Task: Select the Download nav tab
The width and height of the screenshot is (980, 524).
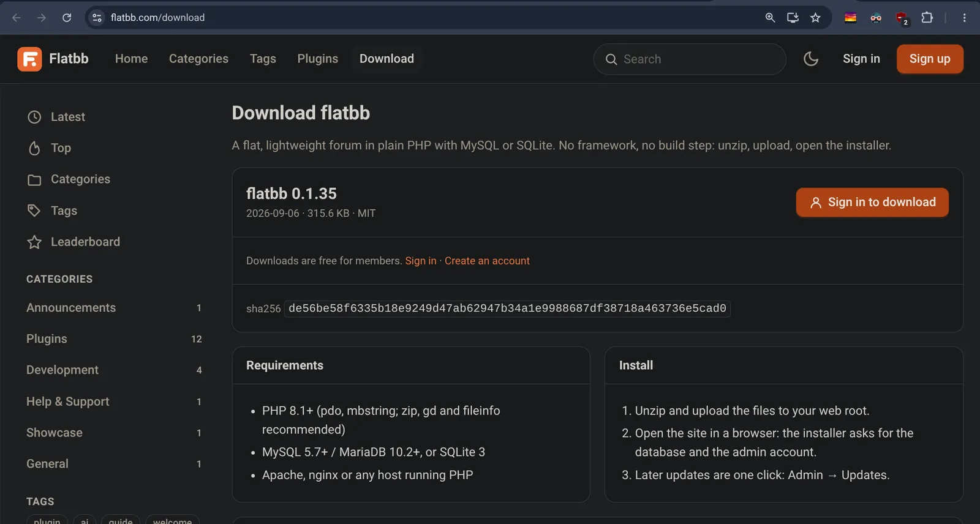Action: (x=386, y=59)
